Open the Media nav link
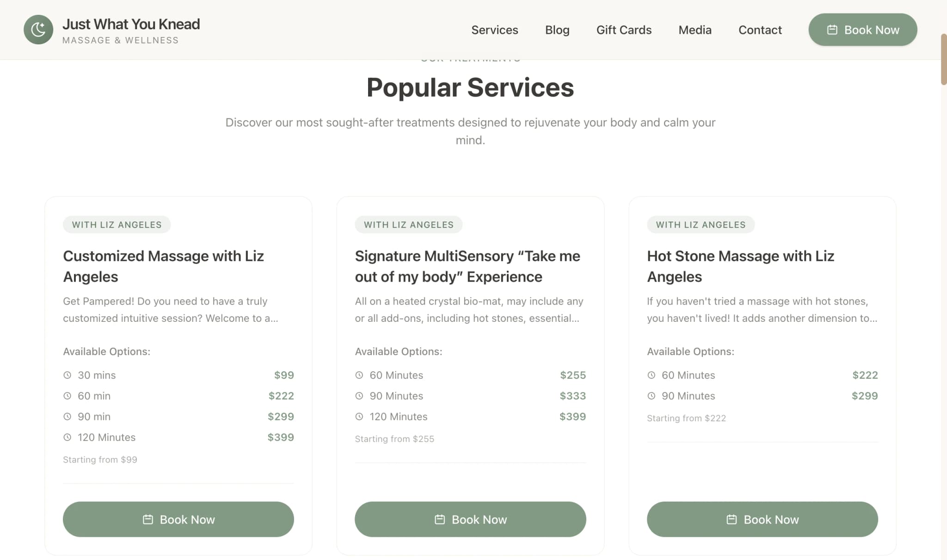 pos(695,30)
